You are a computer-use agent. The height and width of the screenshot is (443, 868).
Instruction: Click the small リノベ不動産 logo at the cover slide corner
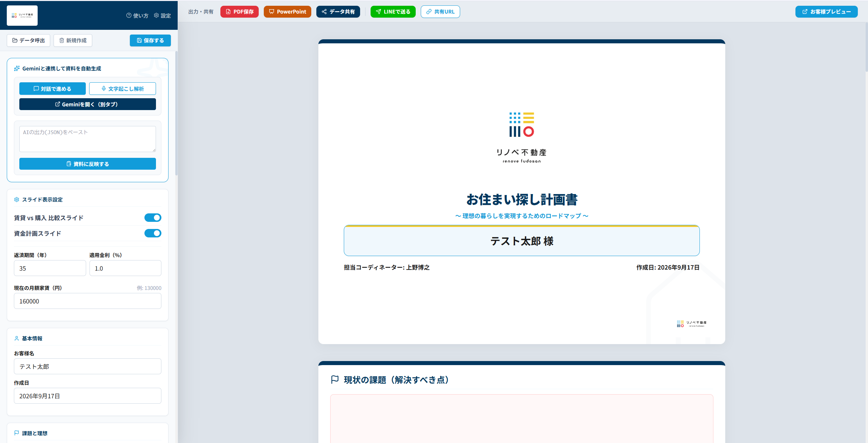[692, 324]
